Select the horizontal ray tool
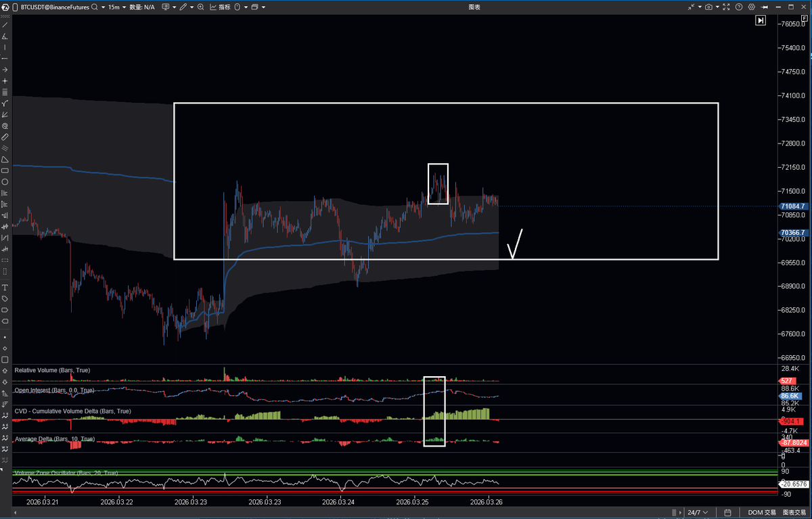 pos(5,58)
